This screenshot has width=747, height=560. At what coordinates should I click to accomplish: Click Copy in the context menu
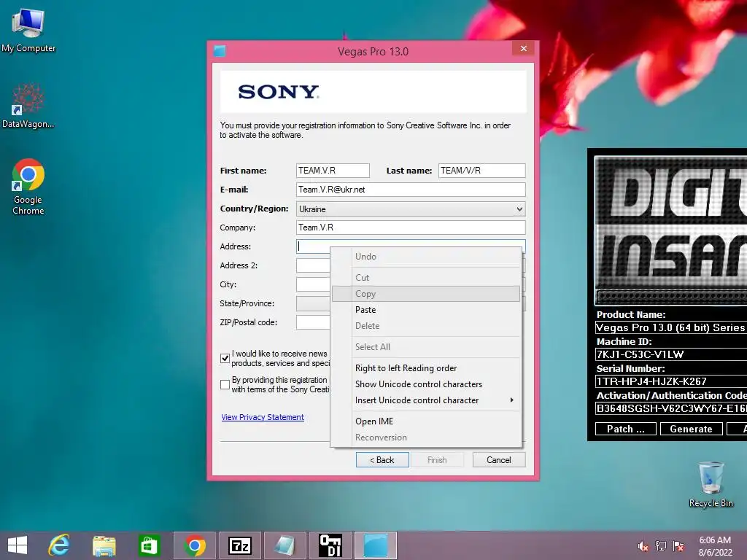click(426, 294)
